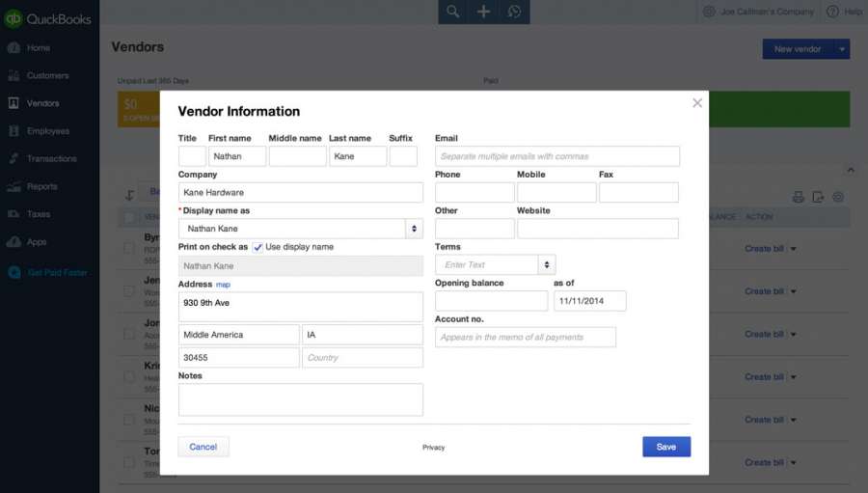Open the Terms dropdown arrow
This screenshot has width=868, height=493.
pos(547,264)
